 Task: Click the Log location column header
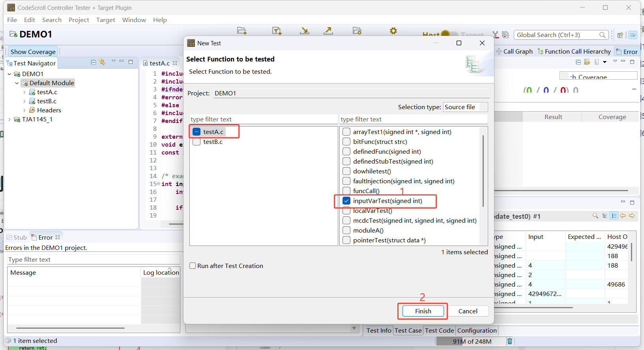(161, 272)
